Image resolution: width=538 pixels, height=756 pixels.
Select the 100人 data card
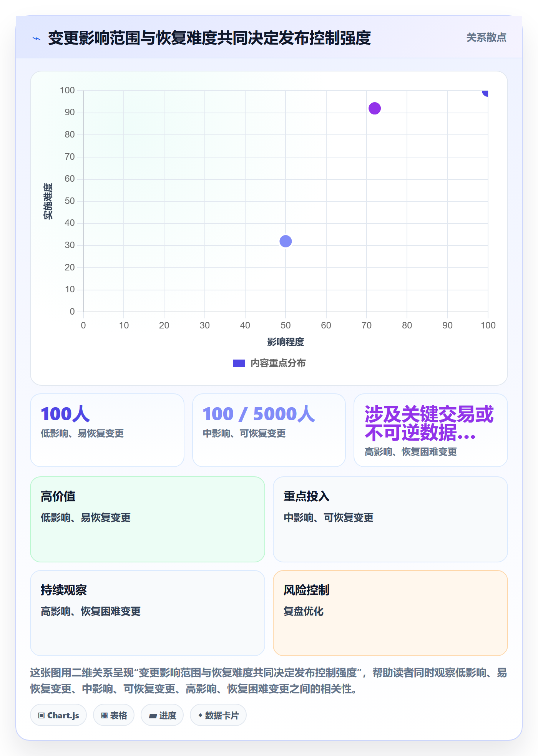click(x=107, y=430)
